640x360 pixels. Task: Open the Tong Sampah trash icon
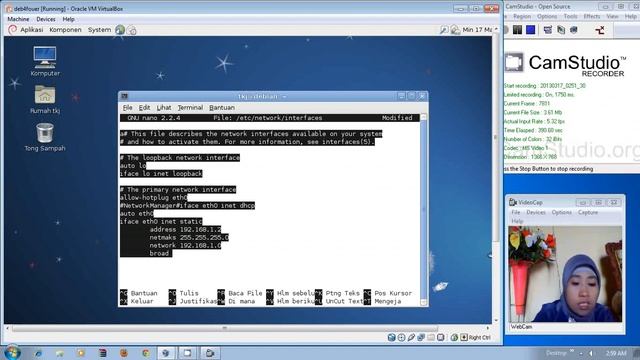(x=45, y=137)
